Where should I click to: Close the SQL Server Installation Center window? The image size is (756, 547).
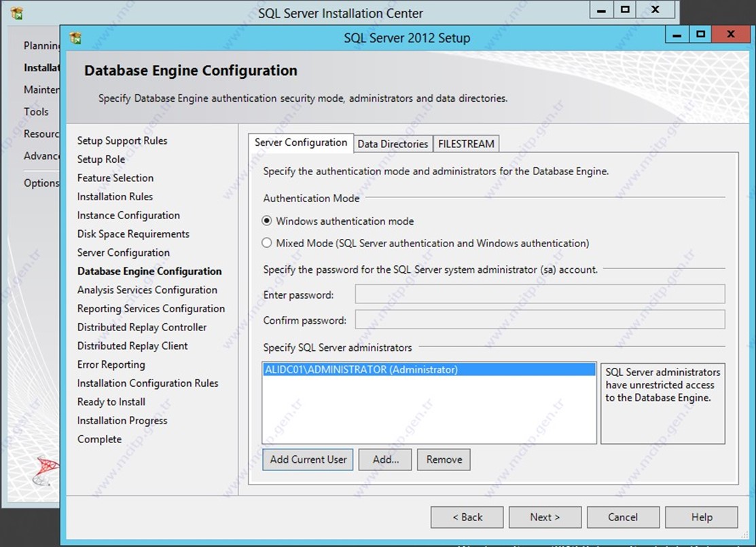click(x=655, y=10)
